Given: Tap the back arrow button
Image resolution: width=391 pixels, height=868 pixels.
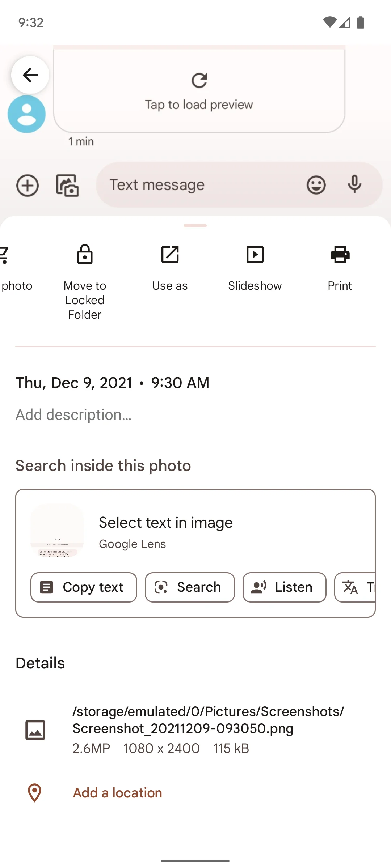Looking at the screenshot, I should tap(30, 75).
